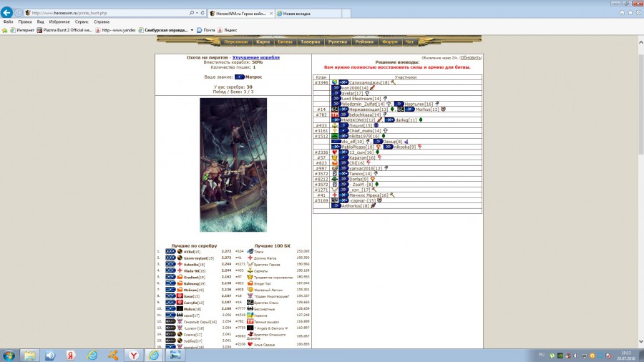Open player Chief_mate[14] profile
This screenshot has height=362, width=644.
coord(365,131)
